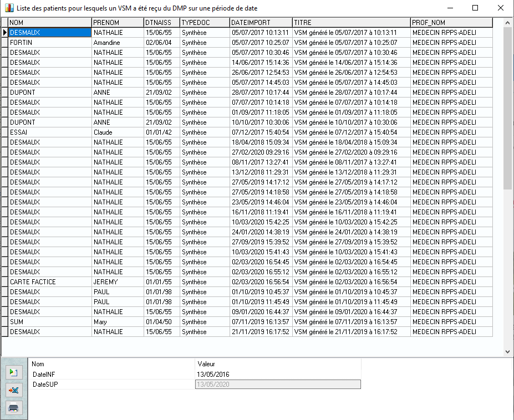514x420 pixels.
Task: Maximize the patient list window
Action: [475, 8]
